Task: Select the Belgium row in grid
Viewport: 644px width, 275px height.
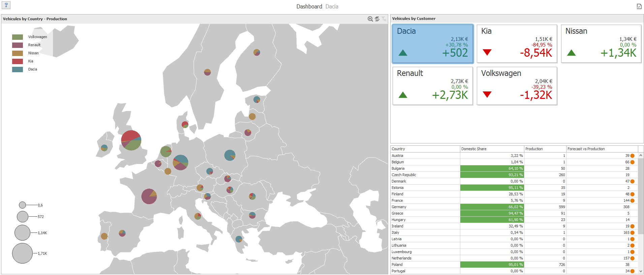Action: pyautogui.click(x=514, y=162)
